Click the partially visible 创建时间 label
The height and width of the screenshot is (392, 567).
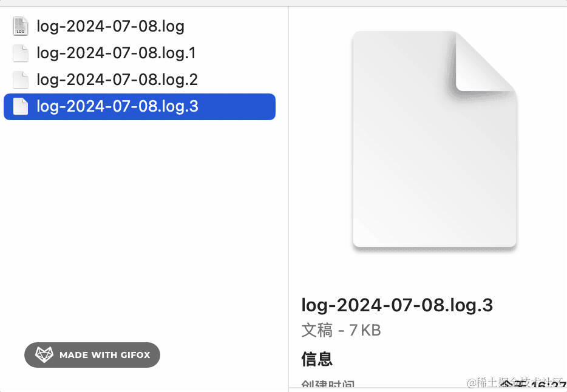pyautogui.click(x=328, y=385)
